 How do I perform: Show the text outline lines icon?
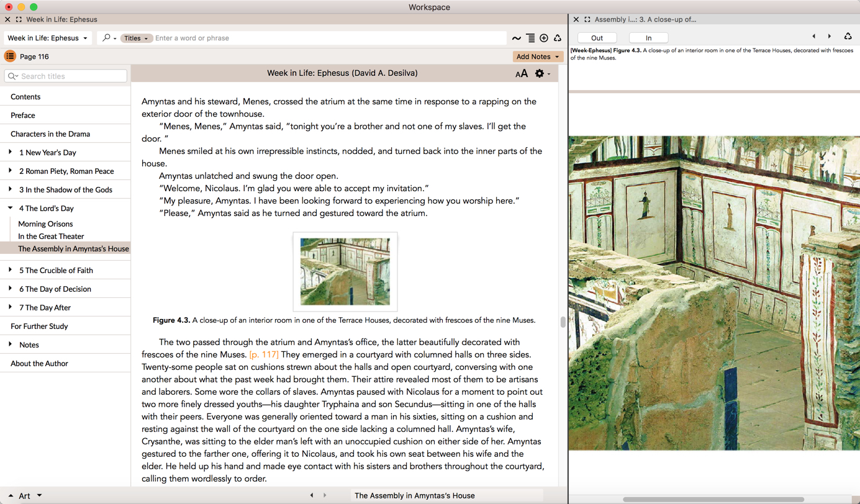[x=530, y=38]
